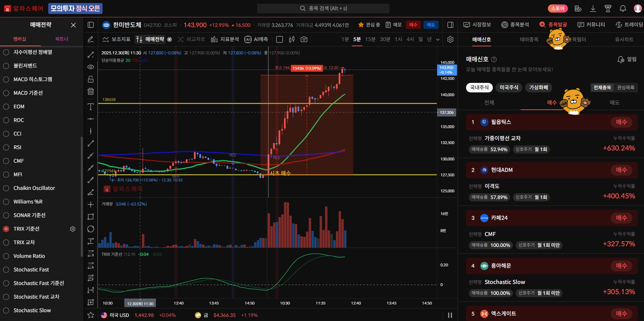Select the vertical line tool
This screenshot has width=644, height=321.
point(91,131)
